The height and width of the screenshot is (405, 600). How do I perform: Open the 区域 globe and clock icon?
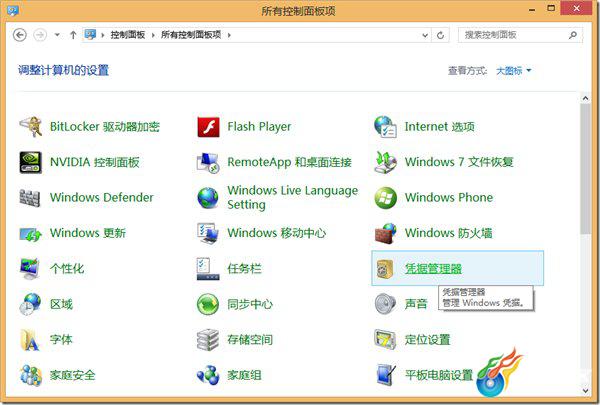point(30,304)
